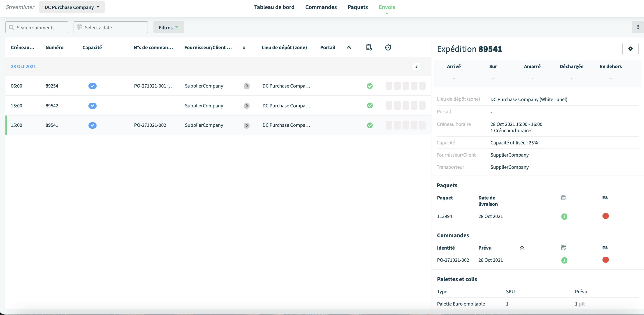Click créneau 28 Oct 2021 15:00 - 16:00
This screenshot has height=315, width=644.
pyautogui.click(x=516, y=124)
